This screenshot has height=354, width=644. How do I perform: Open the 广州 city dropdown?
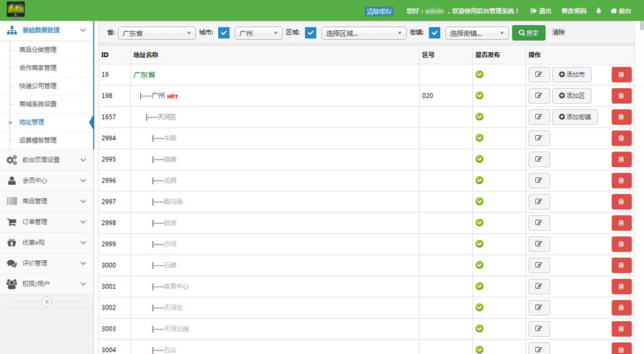click(258, 33)
